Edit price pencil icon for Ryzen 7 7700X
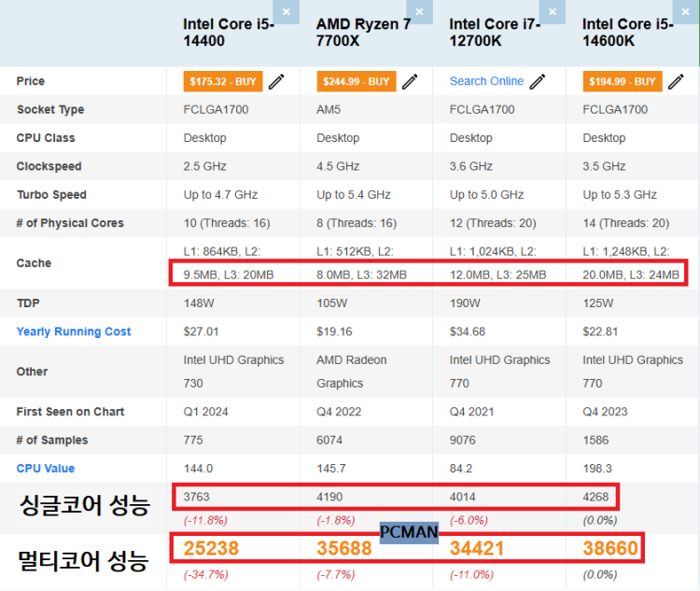This screenshot has width=700, height=591. (410, 82)
